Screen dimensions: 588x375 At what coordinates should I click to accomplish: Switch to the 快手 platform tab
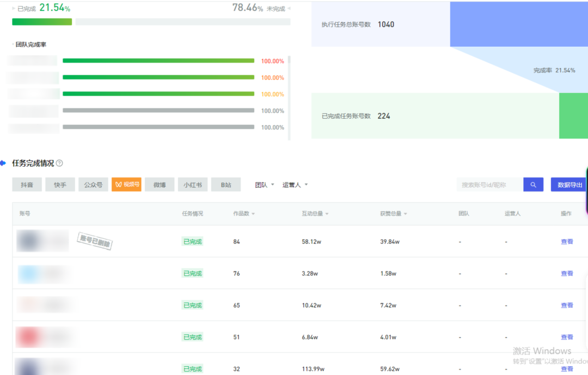tap(60, 185)
